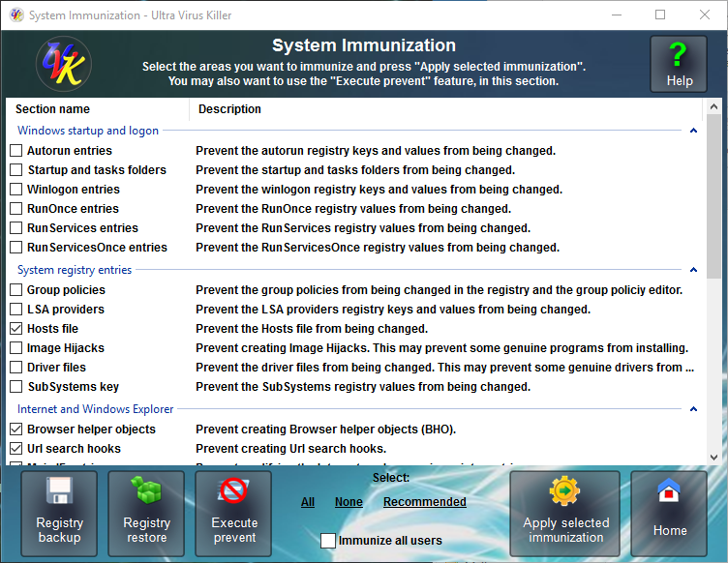The image size is (728, 563).
Task: Toggle the Immunize all users checkbox
Action: click(328, 541)
